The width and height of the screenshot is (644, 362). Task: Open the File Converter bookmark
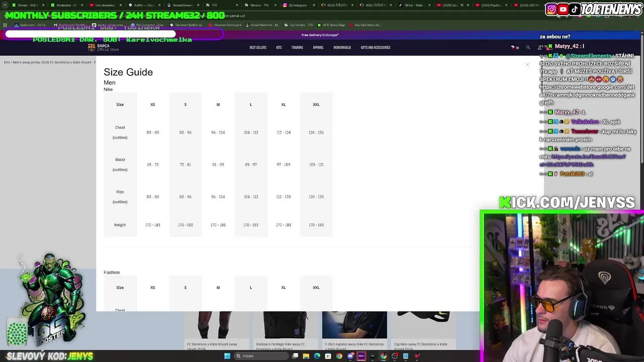pos(148,25)
